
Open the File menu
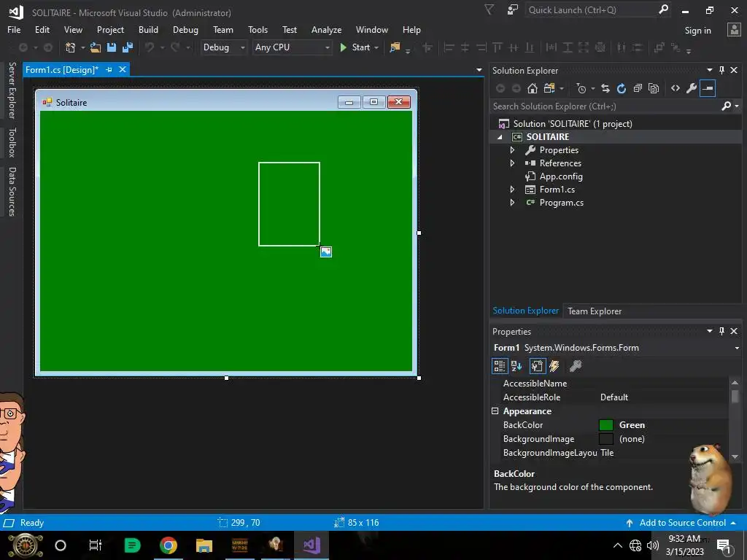click(14, 29)
